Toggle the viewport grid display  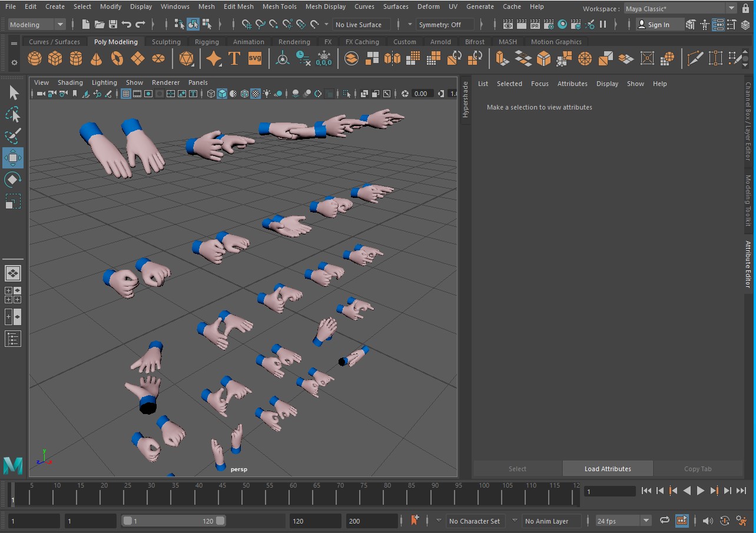click(x=126, y=94)
